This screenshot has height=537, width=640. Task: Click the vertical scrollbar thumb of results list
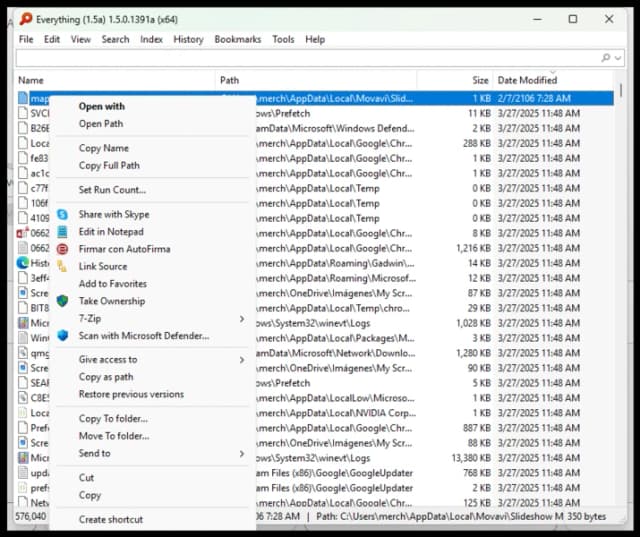coord(621,90)
